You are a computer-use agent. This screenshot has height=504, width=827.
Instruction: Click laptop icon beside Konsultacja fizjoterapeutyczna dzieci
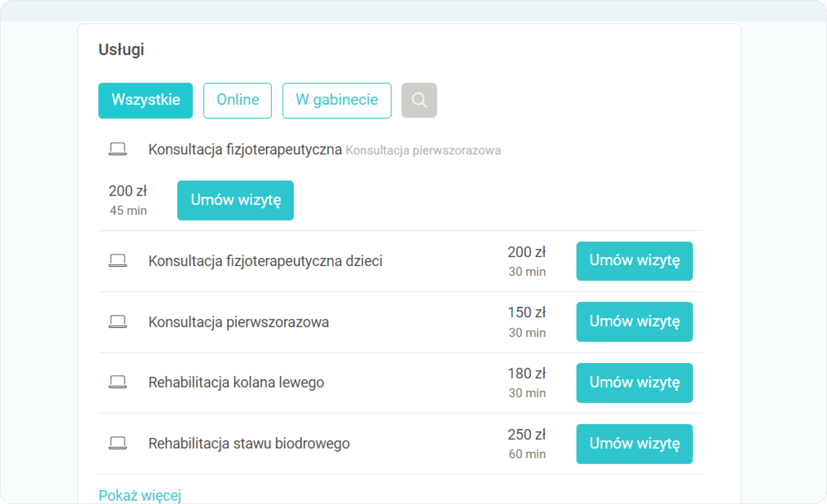tap(117, 260)
